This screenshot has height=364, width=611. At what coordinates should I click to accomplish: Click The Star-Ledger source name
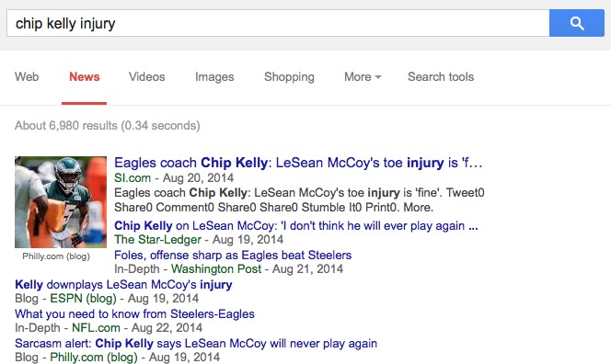coord(158,240)
